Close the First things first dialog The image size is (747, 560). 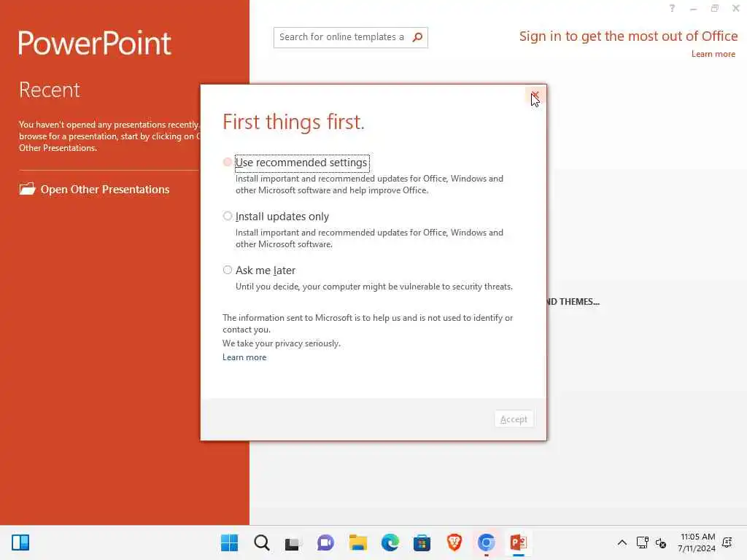pos(535,96)
